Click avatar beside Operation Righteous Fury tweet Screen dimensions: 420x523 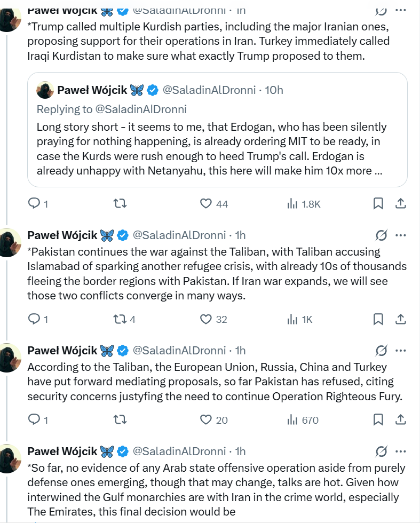point(9,356)
